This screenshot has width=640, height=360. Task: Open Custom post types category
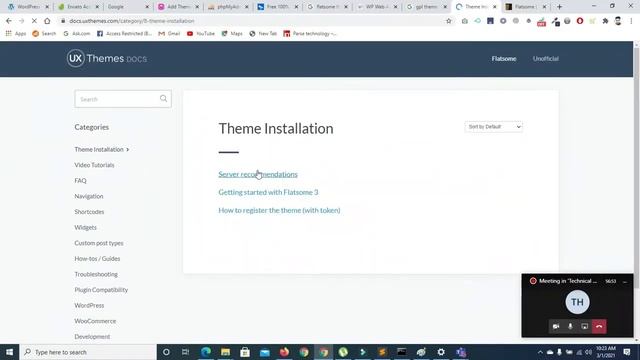click(x=99, y=243)
